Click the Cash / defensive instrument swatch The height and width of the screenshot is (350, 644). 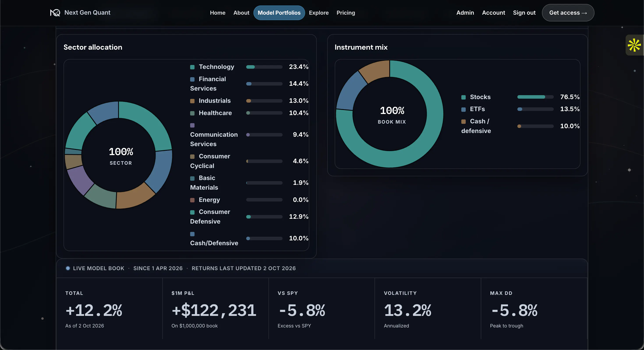coord(464,121)
